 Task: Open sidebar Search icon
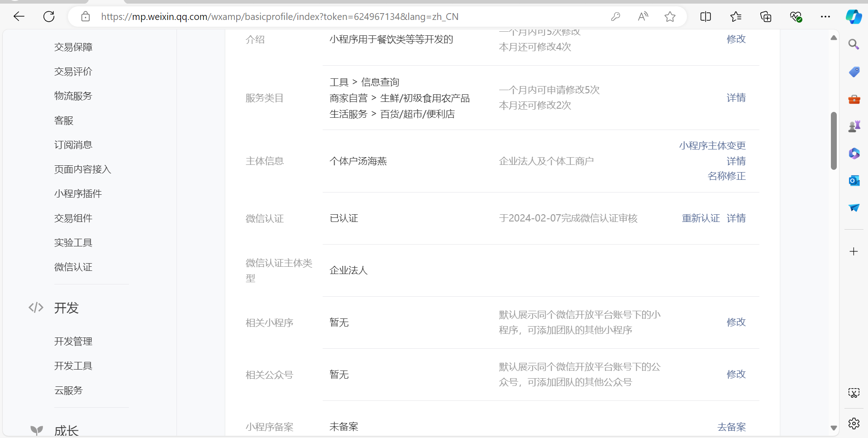854,44
